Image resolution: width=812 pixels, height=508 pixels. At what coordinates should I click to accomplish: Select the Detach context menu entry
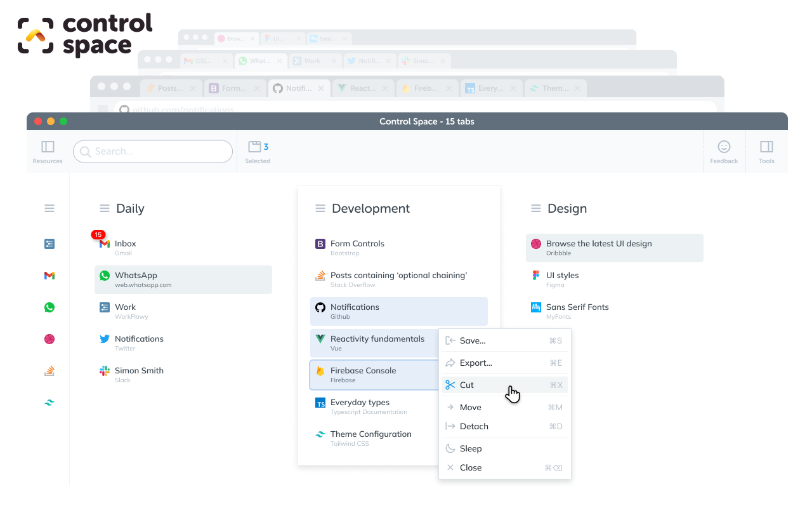pyautogui.click(x=474, y=427)
